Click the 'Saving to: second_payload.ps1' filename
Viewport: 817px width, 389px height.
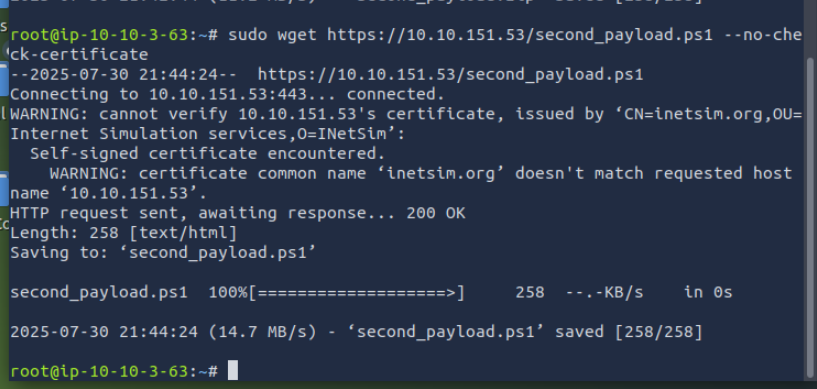[222, 253]
